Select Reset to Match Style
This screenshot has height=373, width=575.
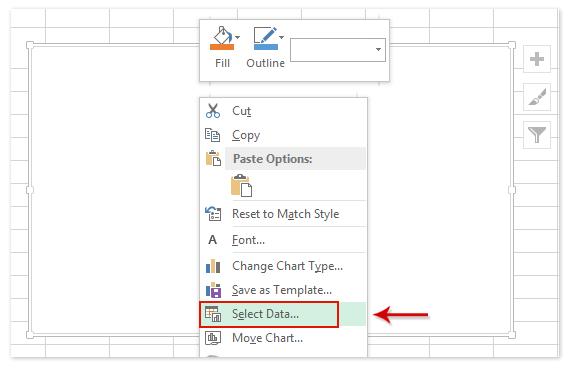pos(283,214)
